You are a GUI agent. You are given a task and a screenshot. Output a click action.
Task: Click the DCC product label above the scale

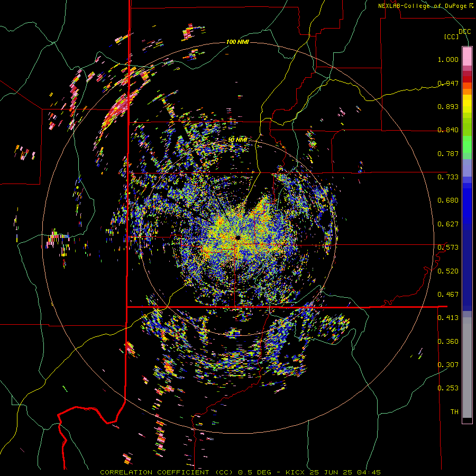click(464, 31)
